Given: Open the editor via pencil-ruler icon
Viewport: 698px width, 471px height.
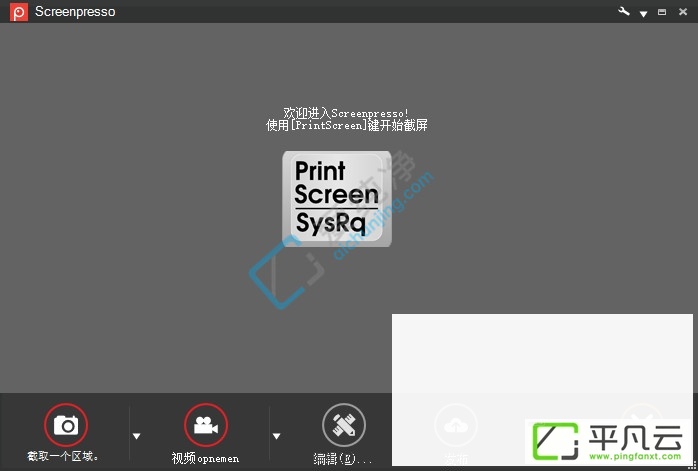Looking at the screenshot, I should tap(344, 425).
